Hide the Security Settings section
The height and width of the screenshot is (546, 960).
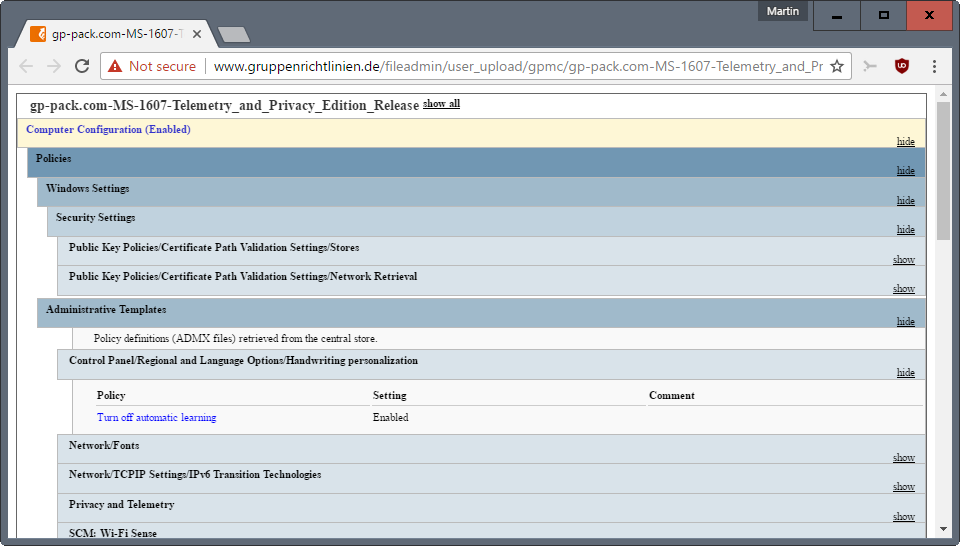click(906, 230)
